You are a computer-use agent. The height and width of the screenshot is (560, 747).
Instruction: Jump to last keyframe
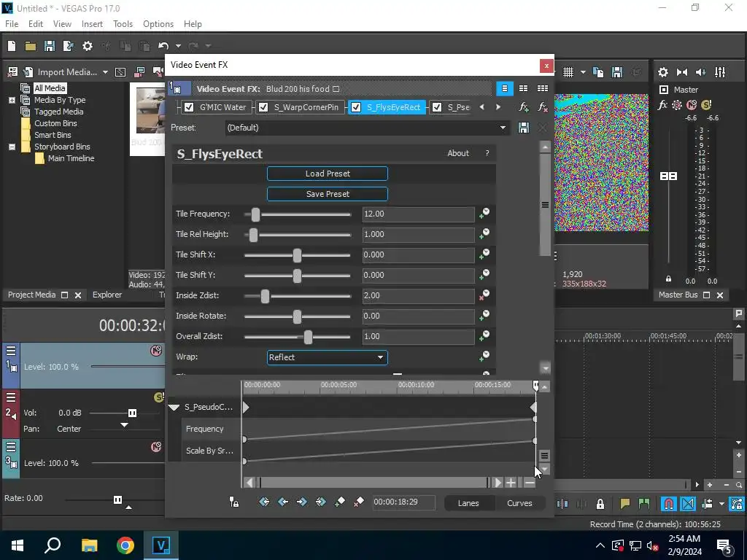[x=321, y=502]
